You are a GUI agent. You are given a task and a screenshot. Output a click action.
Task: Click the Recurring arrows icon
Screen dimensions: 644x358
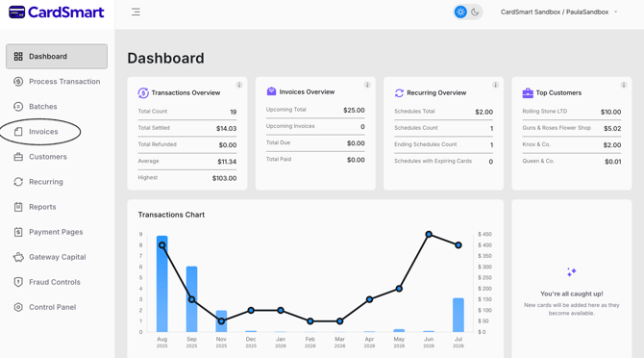coord(18,182)
